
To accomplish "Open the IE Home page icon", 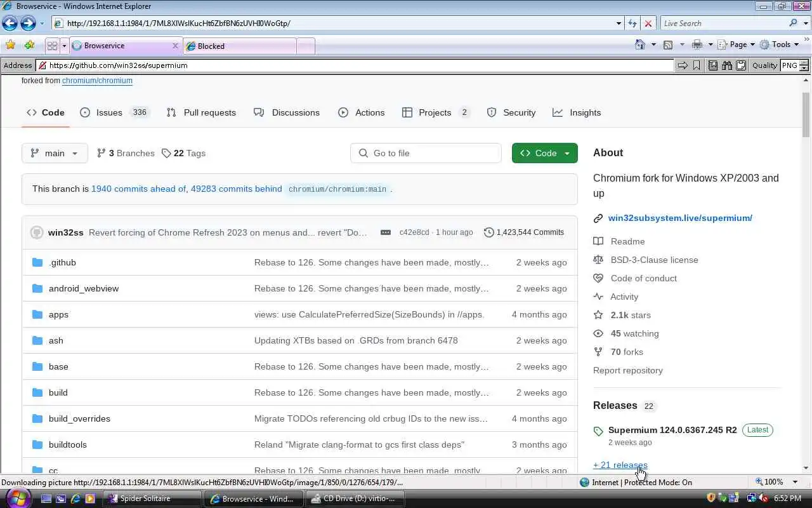I will 640,44.
